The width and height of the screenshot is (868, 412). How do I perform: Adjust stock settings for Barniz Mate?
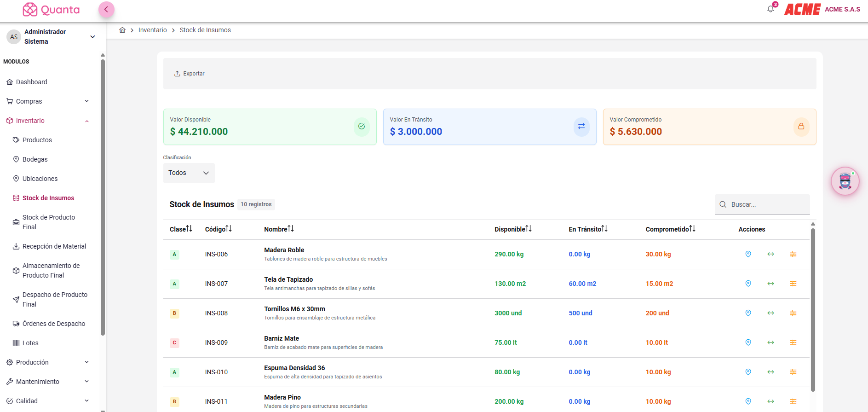point(793,342)
